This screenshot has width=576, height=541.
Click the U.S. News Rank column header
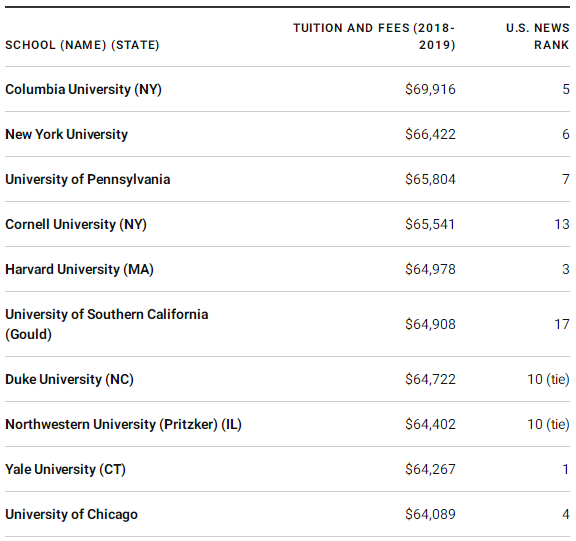538,36
